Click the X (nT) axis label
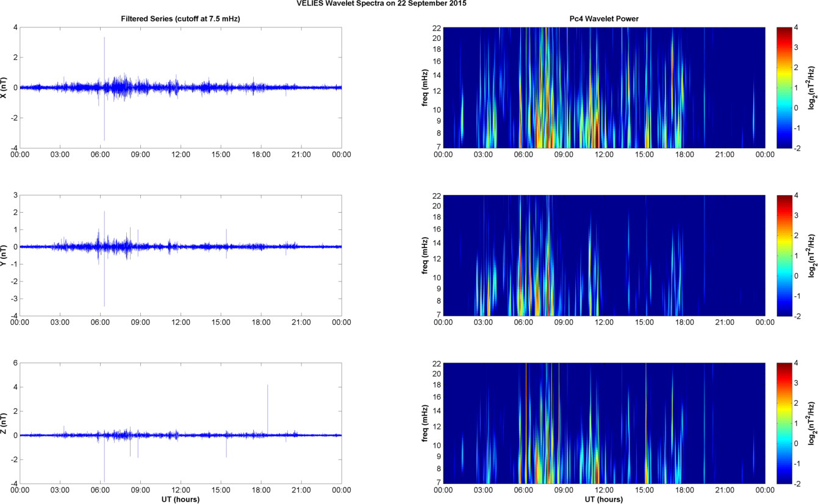Screen dimensions: 818x504 click(x=5, y=87)
